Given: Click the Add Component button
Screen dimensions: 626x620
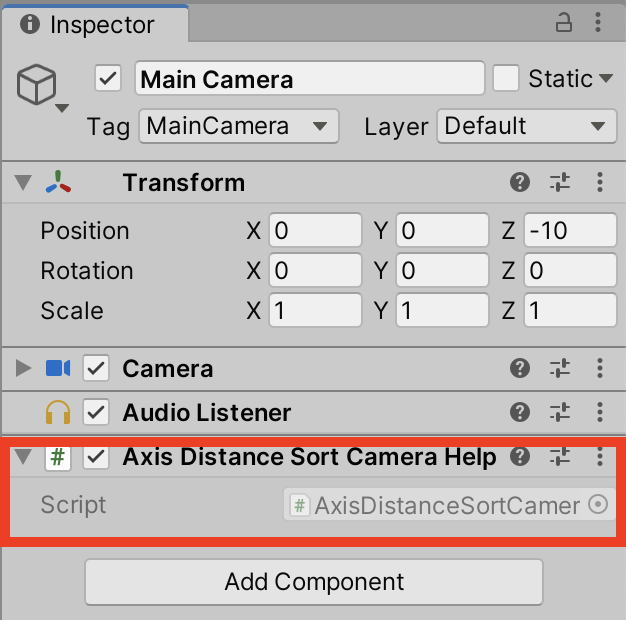Looking at the screenshot, I should [313, 582].
